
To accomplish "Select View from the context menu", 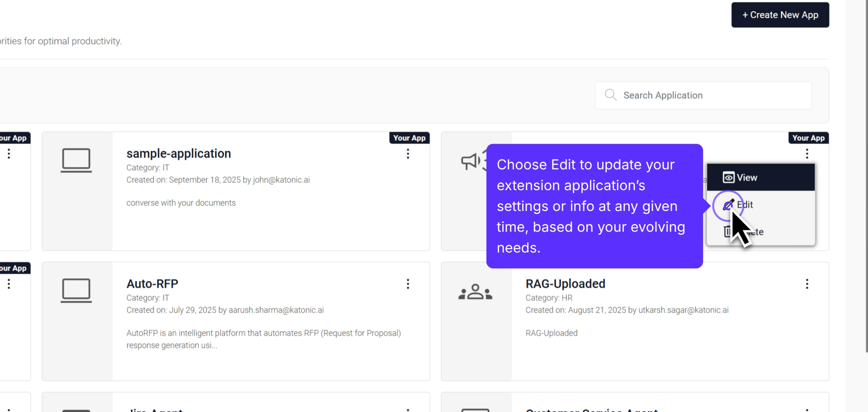I will coord(747,177).
